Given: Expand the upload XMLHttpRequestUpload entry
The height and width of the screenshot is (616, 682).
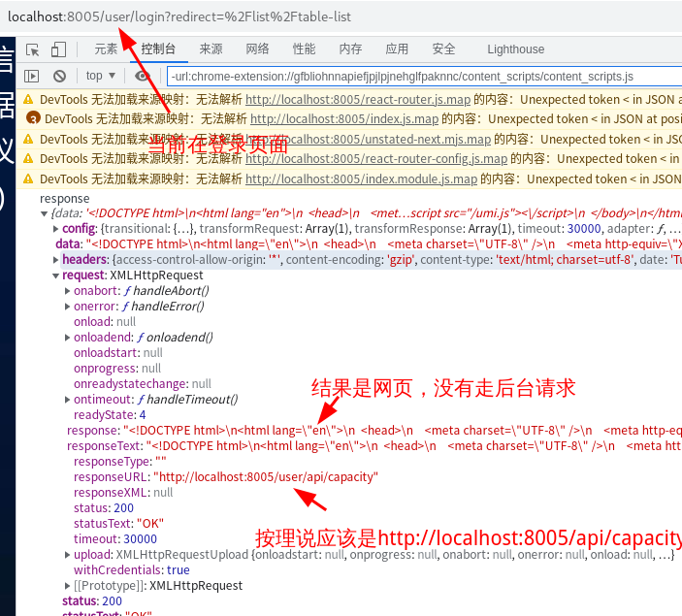Looking at the screenshot, I should (66, 555).
